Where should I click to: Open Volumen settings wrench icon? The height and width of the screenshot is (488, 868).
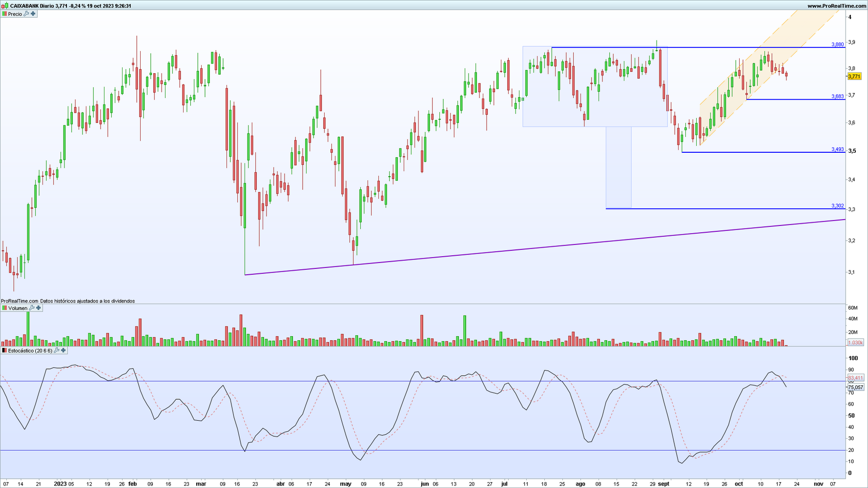(32, 308)
